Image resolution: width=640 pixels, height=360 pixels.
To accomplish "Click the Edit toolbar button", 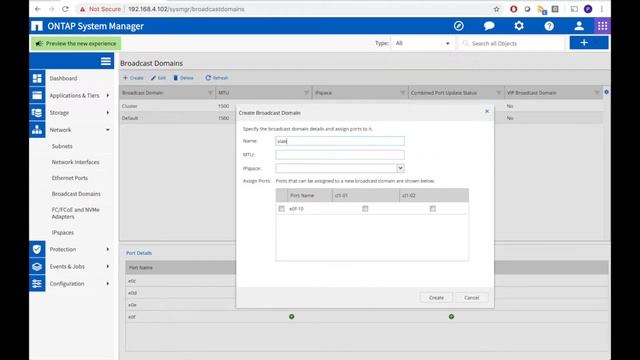I will 158,78.
